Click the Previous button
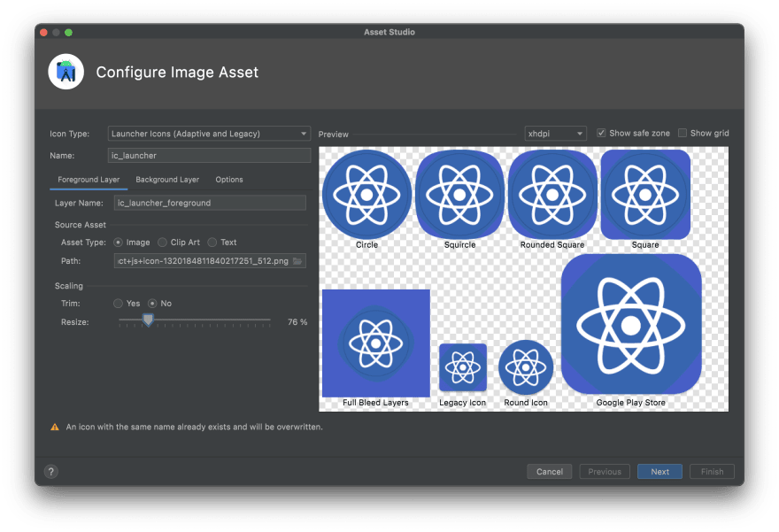The image size is (779, 532). point(605,472)
